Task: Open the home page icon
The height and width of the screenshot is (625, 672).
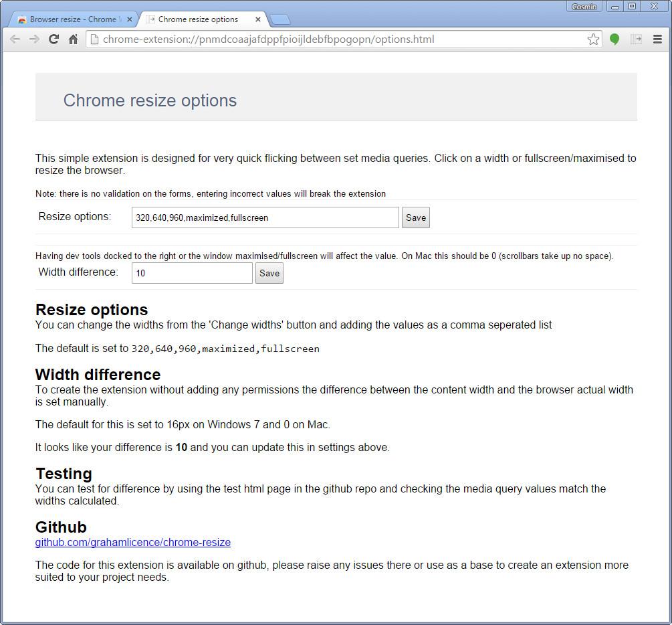Action: tap(73, 39)
